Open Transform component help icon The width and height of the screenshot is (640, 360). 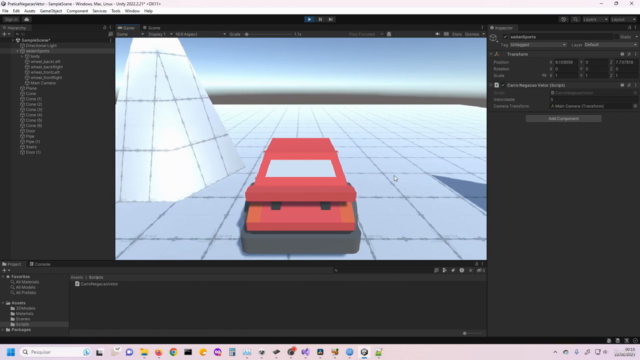click(622, 54)
